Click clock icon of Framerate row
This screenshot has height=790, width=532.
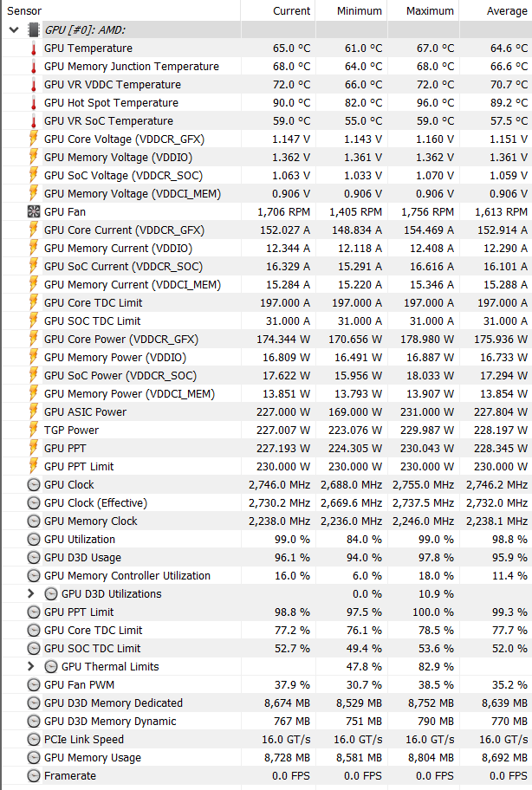point(33,775)
